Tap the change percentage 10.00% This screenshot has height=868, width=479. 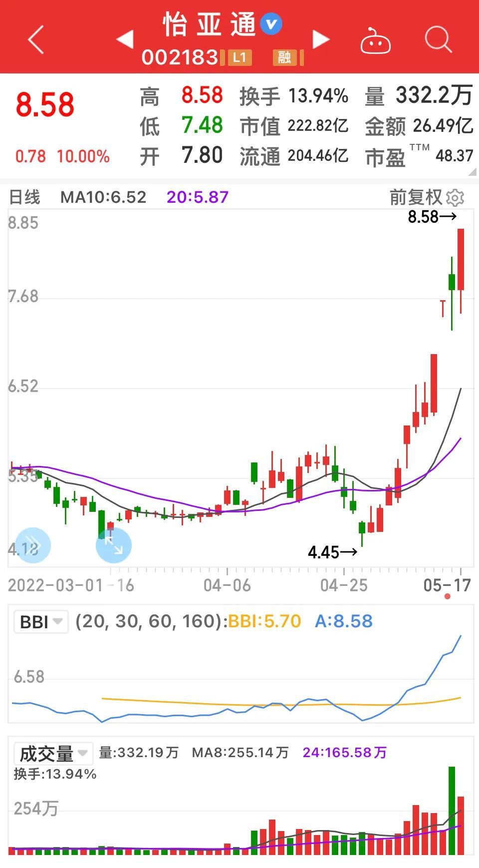[83, 156]
